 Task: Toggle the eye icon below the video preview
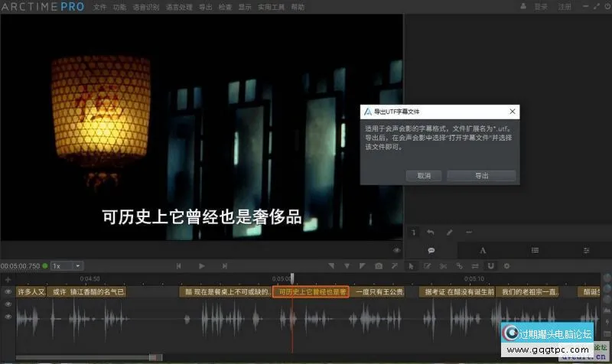(x=396, y=249)
